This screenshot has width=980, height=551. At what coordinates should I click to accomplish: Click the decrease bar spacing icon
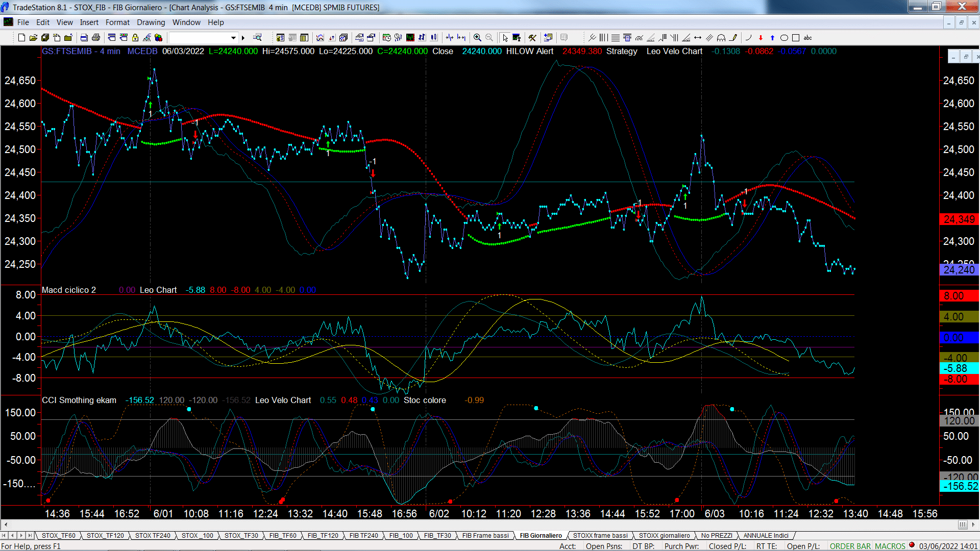pyautogui.click(x=450, y=38)
